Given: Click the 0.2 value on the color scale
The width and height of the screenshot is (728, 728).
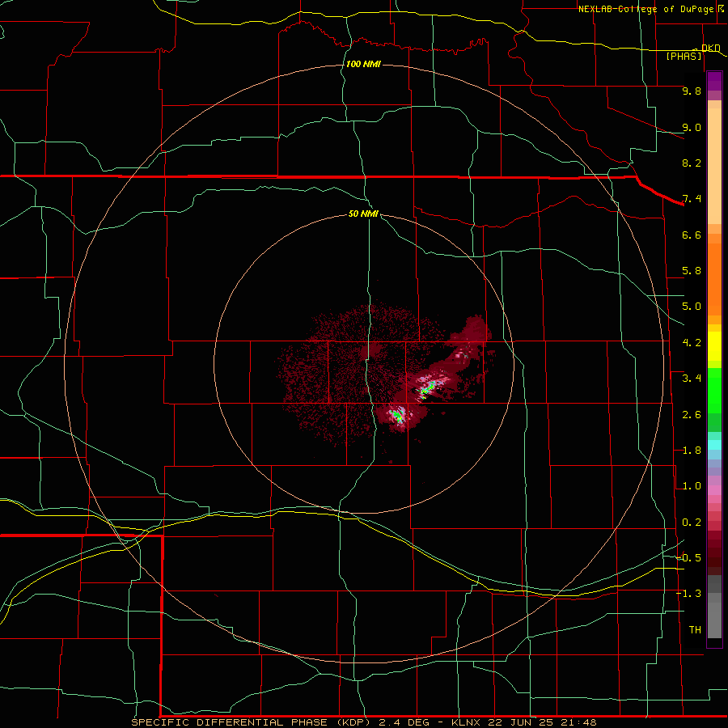Looking at the screenshot, I should point(692,523).
